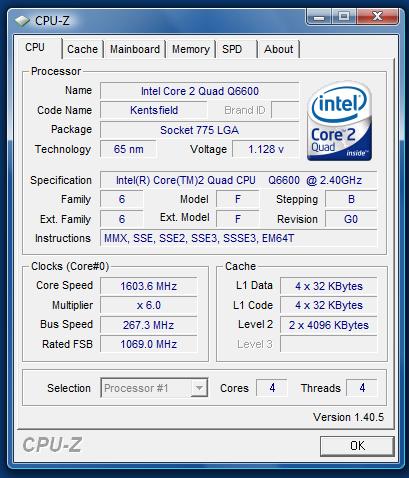
Task: Click the Core Speed value 1603.6 MHz
Action: (x=149, y=286)
